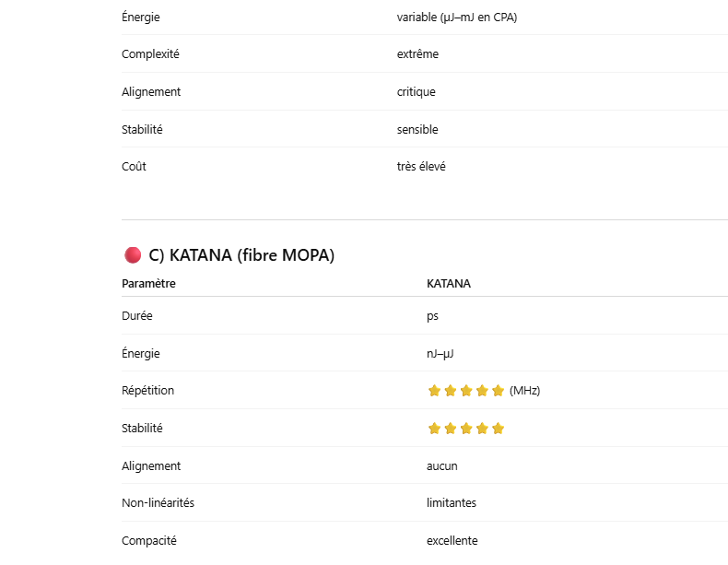Image resolution: width=728 pixels, height=565 pixels.
Task: Click the "C) KATANA (fibre MOPA)" heading
Action: click(x=241, y=255)
